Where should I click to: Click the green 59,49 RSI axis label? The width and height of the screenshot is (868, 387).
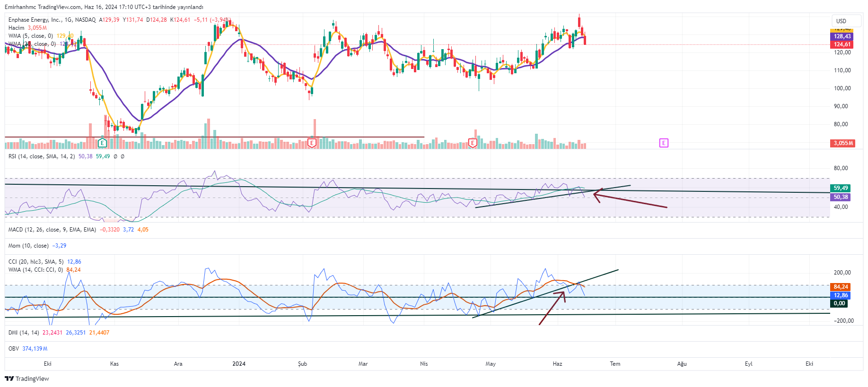(841, 188)
